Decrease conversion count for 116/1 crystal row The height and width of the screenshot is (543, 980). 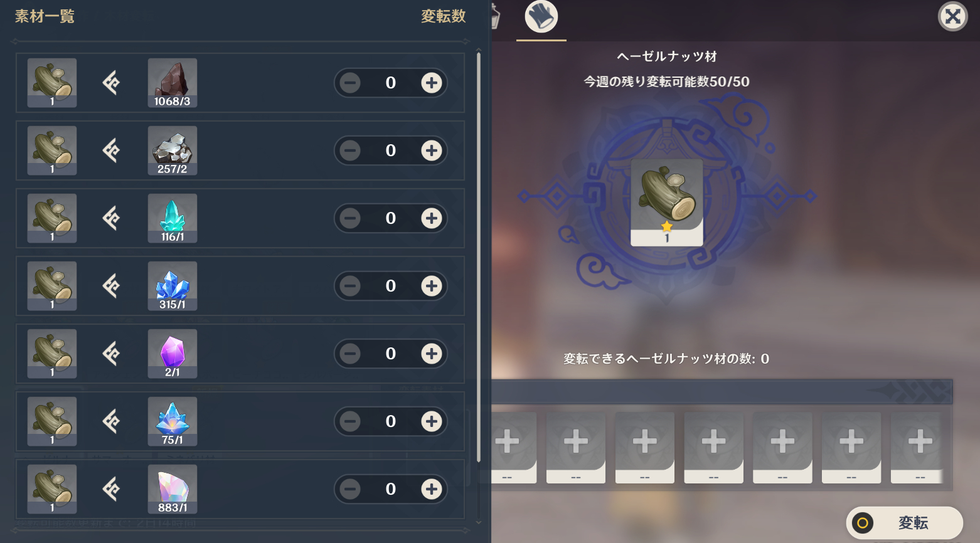[350, 218]
